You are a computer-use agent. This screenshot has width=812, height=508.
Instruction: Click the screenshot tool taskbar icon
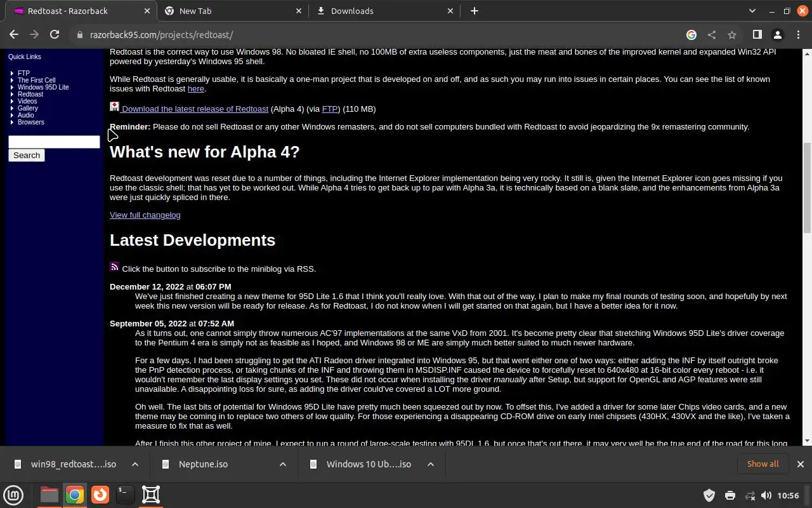coord(151,495)
